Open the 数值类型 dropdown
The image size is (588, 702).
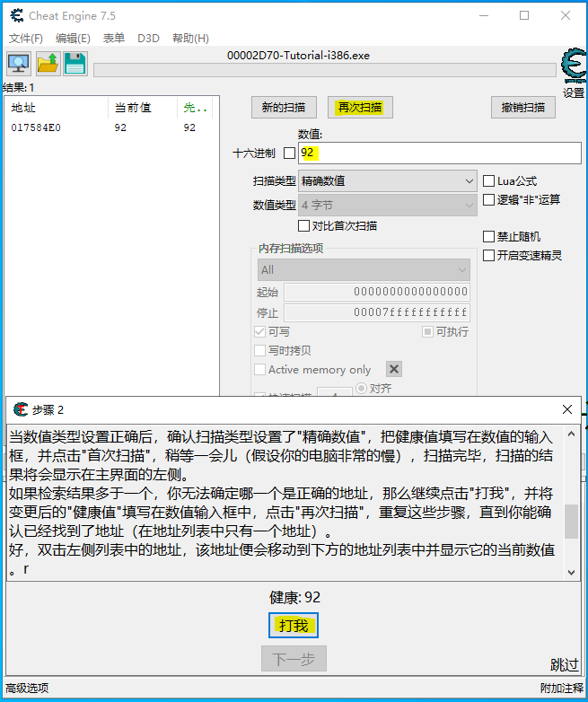point(388,205)
